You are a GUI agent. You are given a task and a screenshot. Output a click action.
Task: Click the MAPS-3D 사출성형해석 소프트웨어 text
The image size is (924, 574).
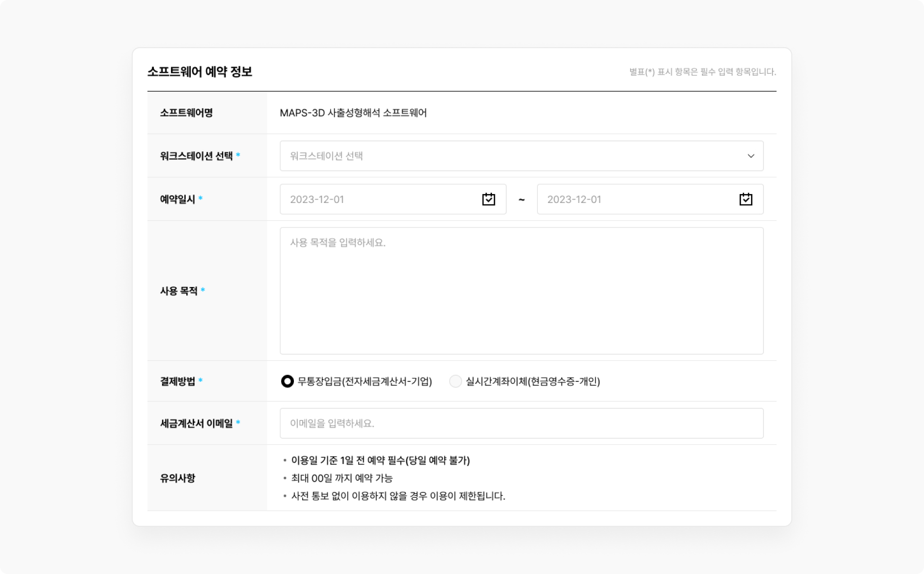pos(353,113)
